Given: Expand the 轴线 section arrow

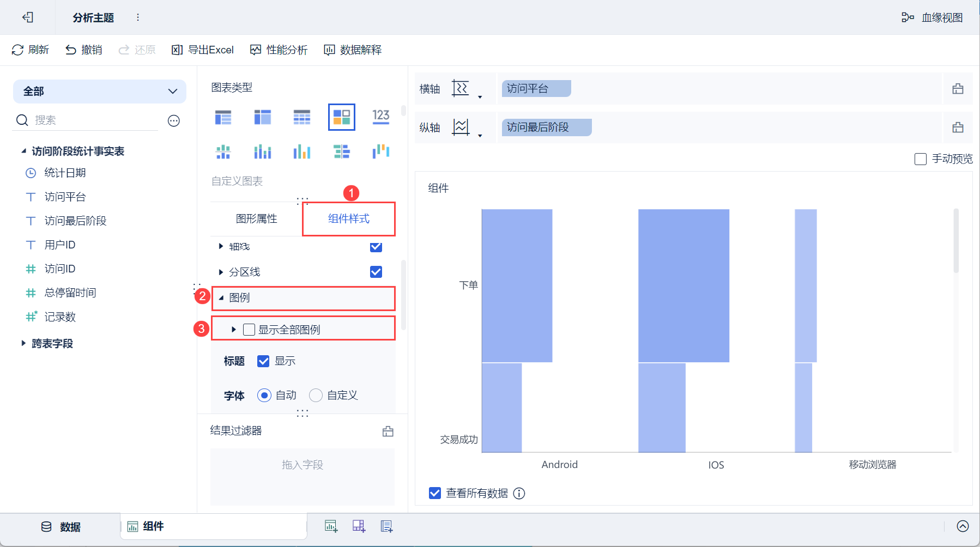Looking at the screenshot, I should (221, 246).
